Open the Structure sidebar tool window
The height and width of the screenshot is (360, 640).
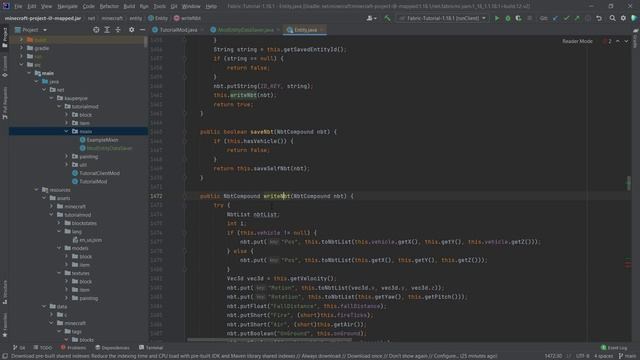pyautogui.click(x=5, y=292)
